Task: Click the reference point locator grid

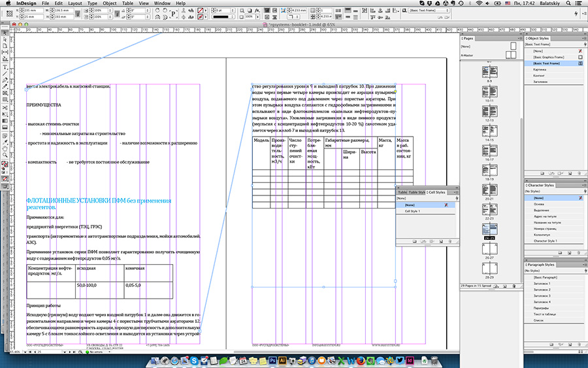Action: (9, 13)
